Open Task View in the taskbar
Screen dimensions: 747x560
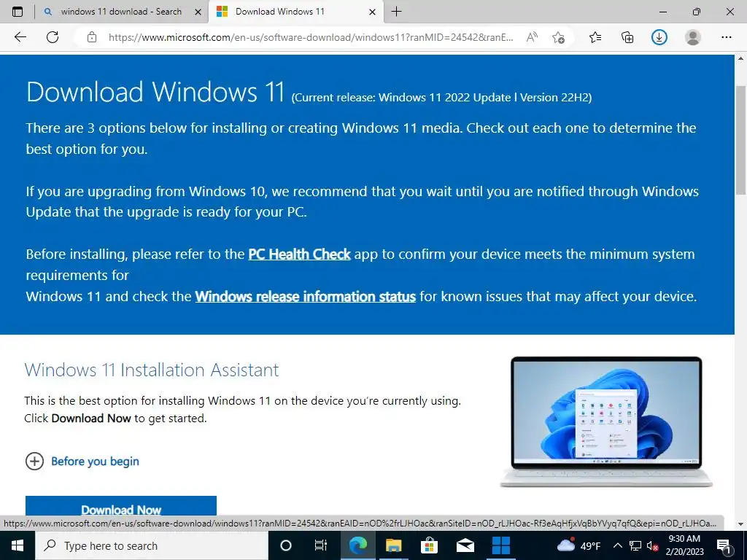[321, 545]
